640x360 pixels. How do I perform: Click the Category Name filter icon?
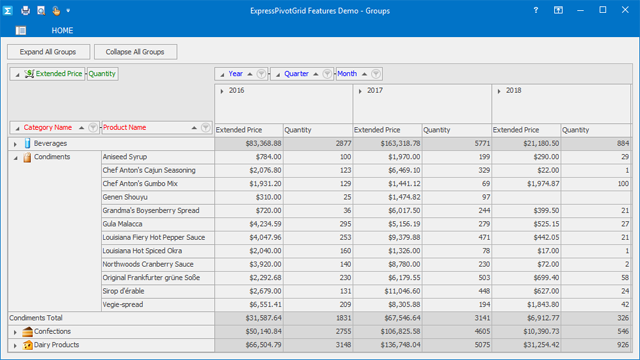tap(93, 128)
